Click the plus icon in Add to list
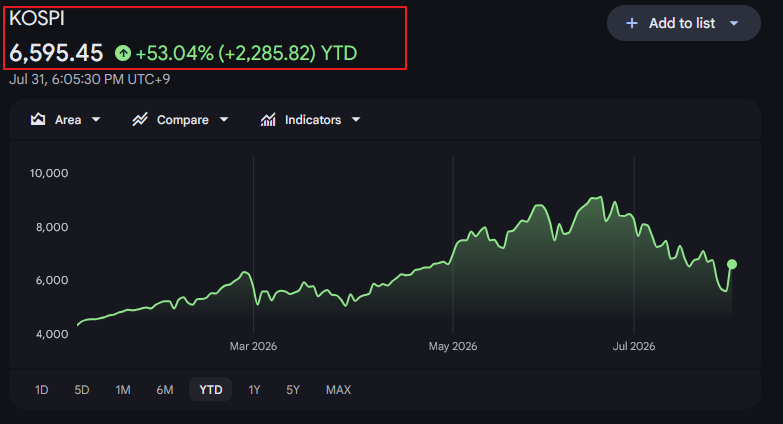783x424 pixels. 632,23
